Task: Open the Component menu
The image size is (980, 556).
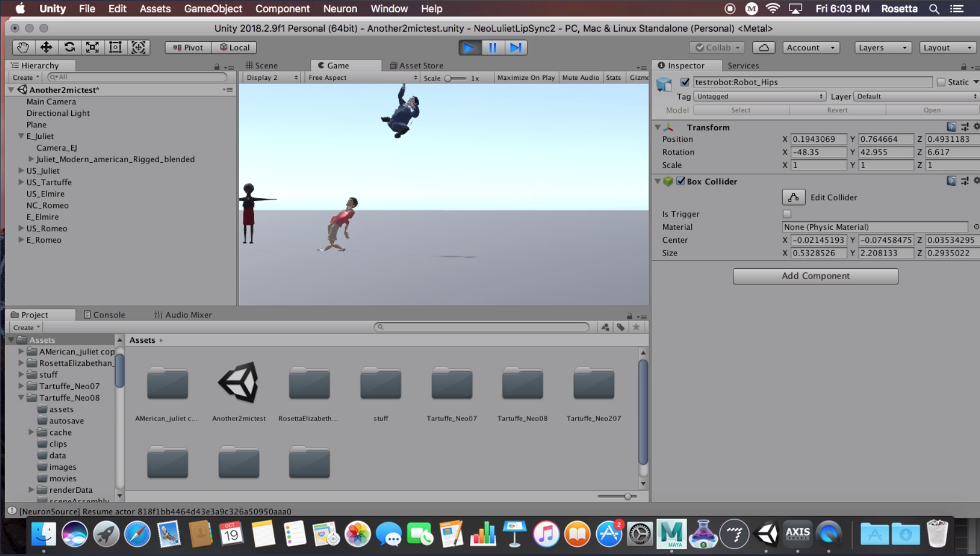Action: (282, 9)
